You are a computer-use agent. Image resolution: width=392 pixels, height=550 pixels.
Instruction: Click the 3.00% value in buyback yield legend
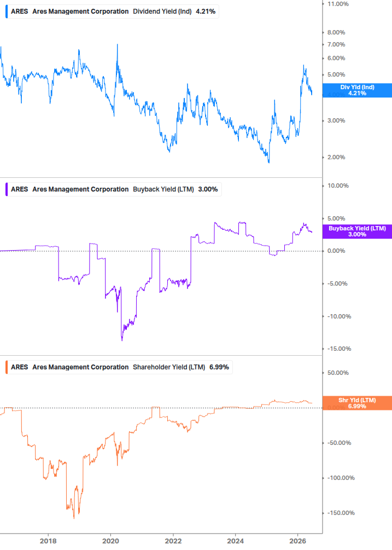(208, 189)
